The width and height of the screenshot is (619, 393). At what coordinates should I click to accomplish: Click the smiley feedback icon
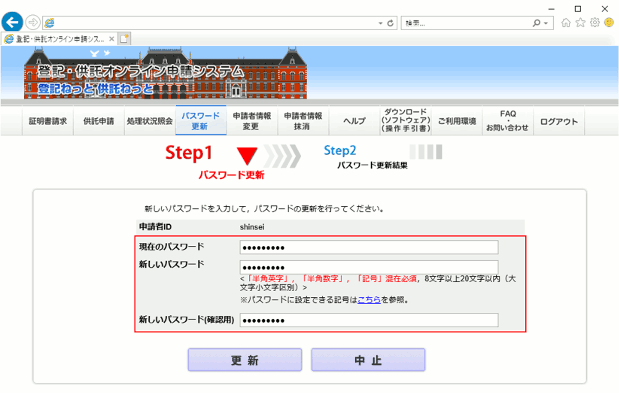[x=609, y=22]
